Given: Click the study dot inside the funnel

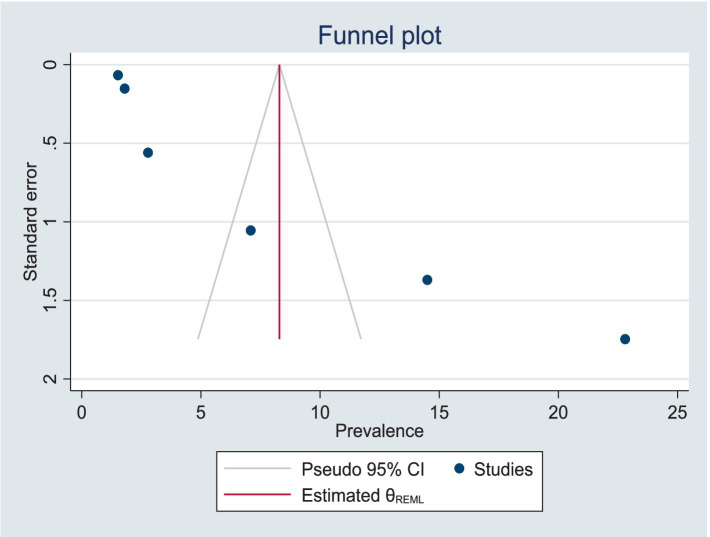Looking at the screenshot, I should point(251,231).
